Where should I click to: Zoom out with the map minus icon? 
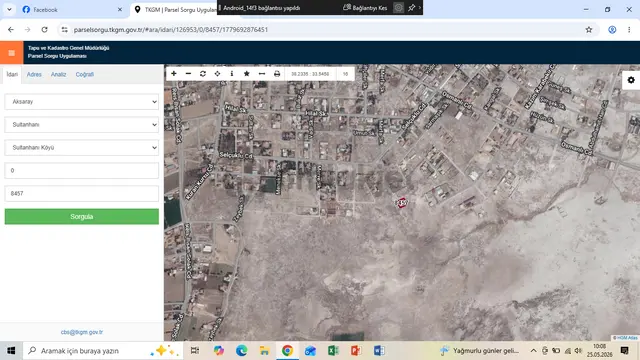[x=188, y=74]
